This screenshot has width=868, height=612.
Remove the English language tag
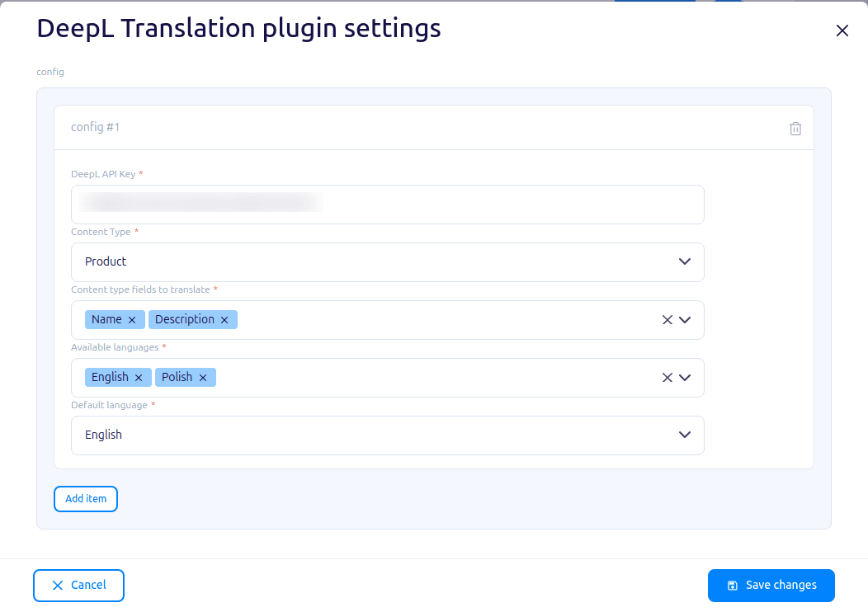139,378
